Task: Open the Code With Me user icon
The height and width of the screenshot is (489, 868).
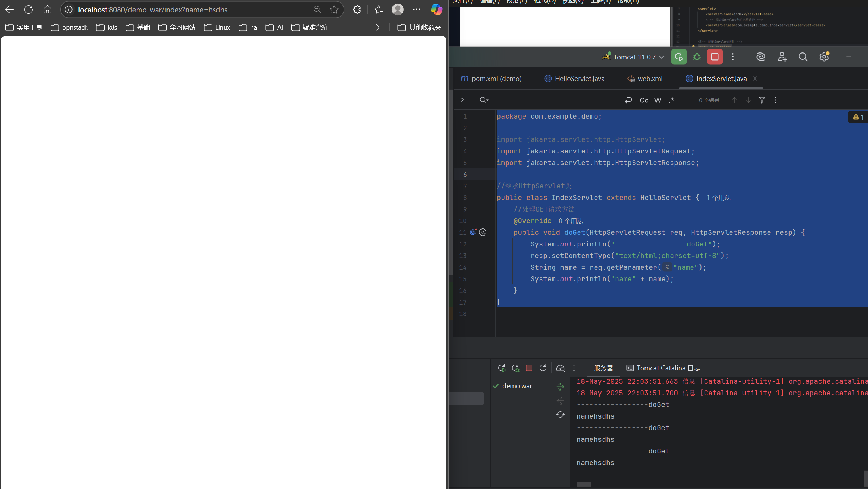Action: (x=782, y=57)
